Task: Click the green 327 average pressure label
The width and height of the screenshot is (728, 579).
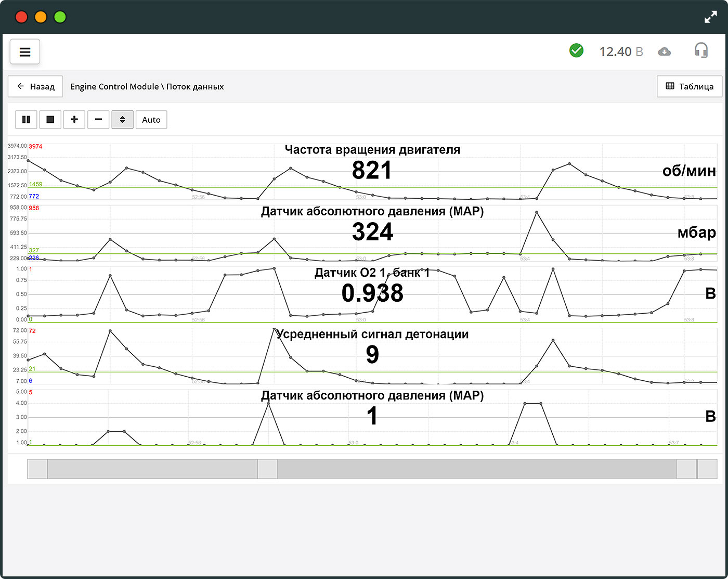Action: 34,250
